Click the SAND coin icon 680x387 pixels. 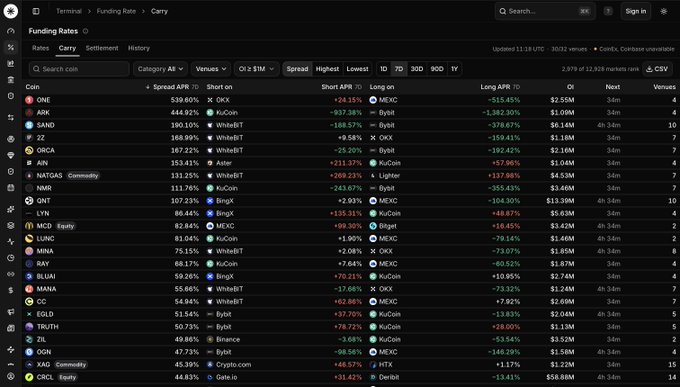(29, 125)
